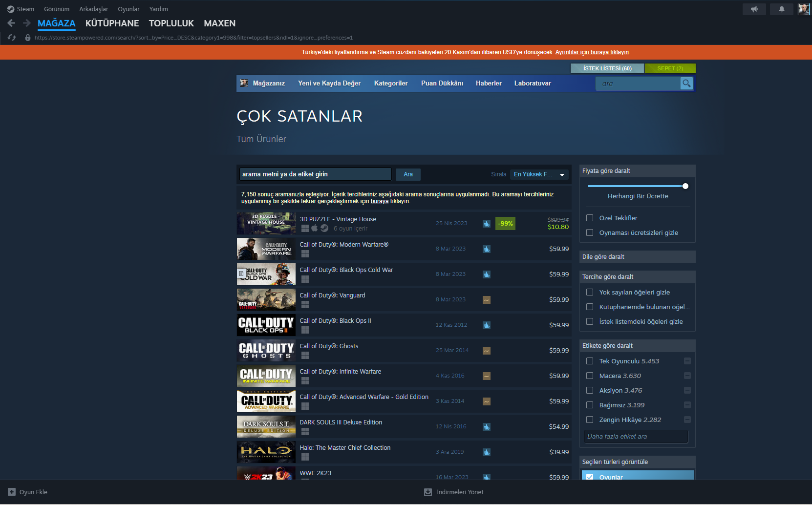The height and width of the screenshot is (505, 812).
Task: Collapse the Tercihe göre daralt panel
Action: coord(637,277)
